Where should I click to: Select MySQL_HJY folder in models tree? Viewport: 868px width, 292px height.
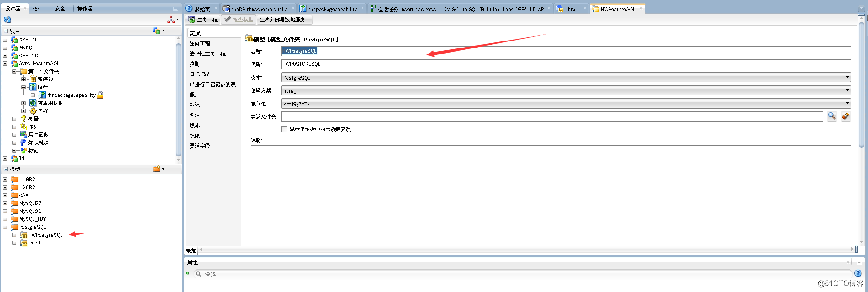32,219
